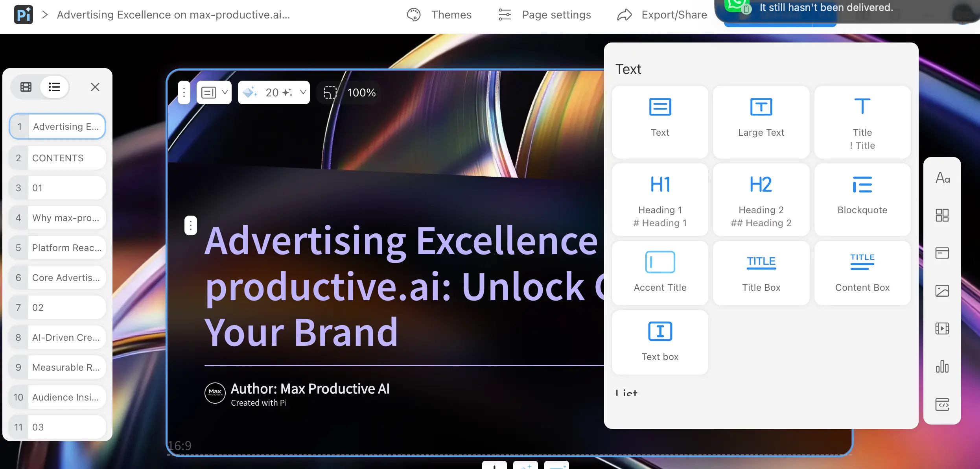Go to slide 2 CONTENTS

pos(57,158)
